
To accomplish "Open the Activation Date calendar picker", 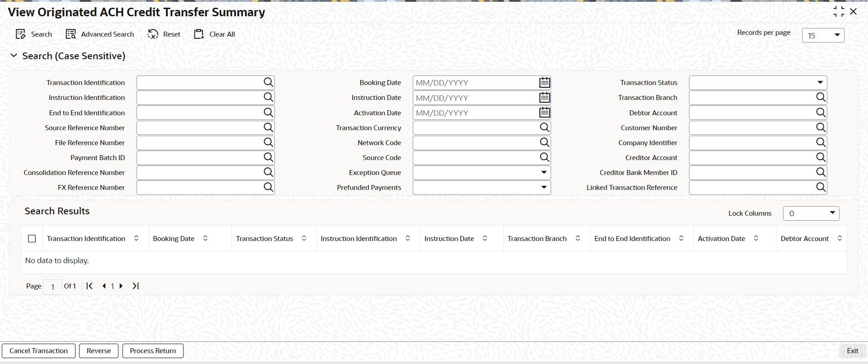I will [545, 113].
